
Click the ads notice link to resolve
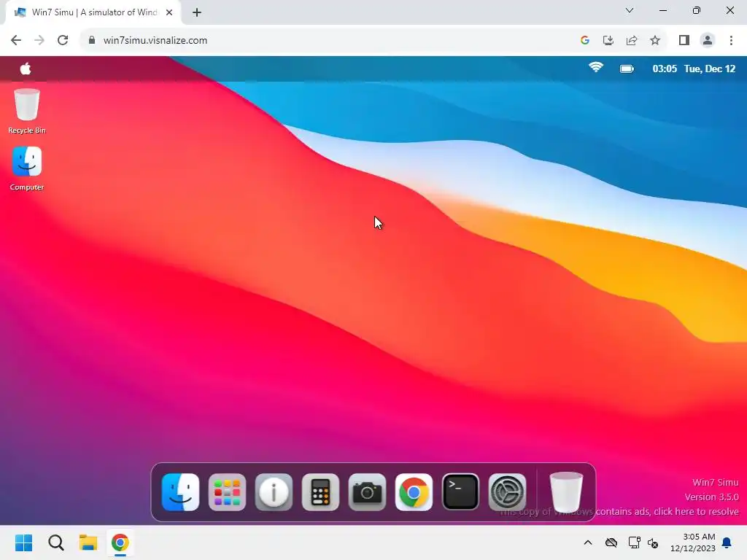click(x=619, y=511)
